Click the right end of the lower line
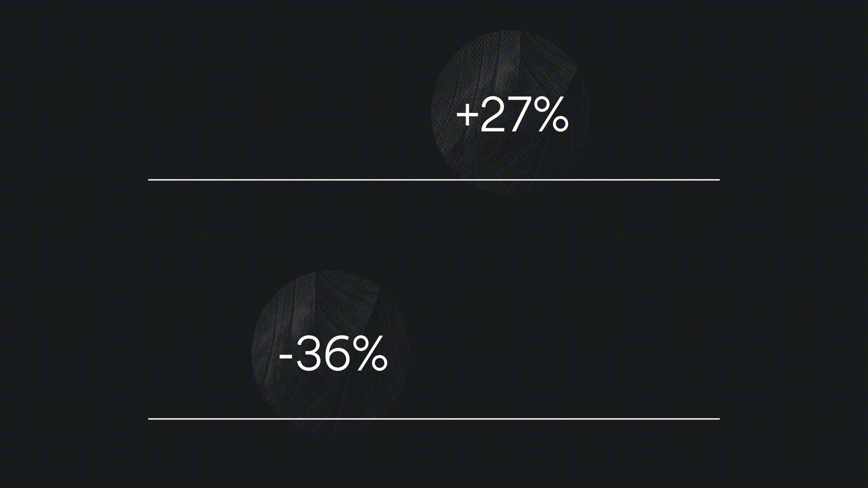This screenshot has width=868, height=488. [718, 419]
